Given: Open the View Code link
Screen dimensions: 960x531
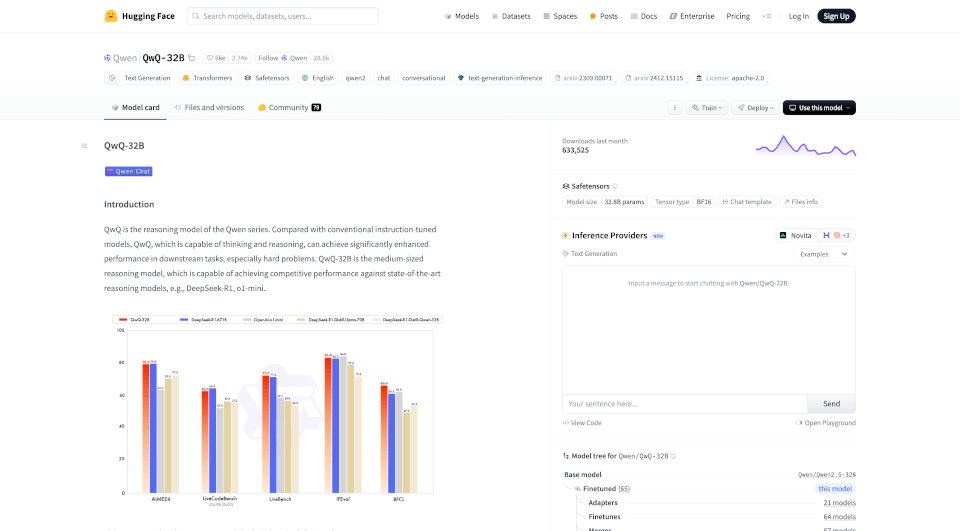Looking at the screenshot, I should pos(582,423).
